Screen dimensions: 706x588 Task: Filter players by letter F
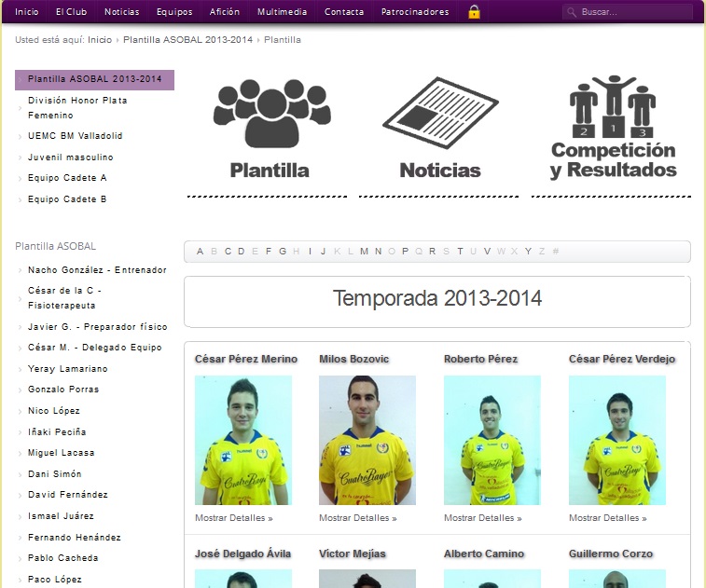pyautogui.click(x=269, y=251)
